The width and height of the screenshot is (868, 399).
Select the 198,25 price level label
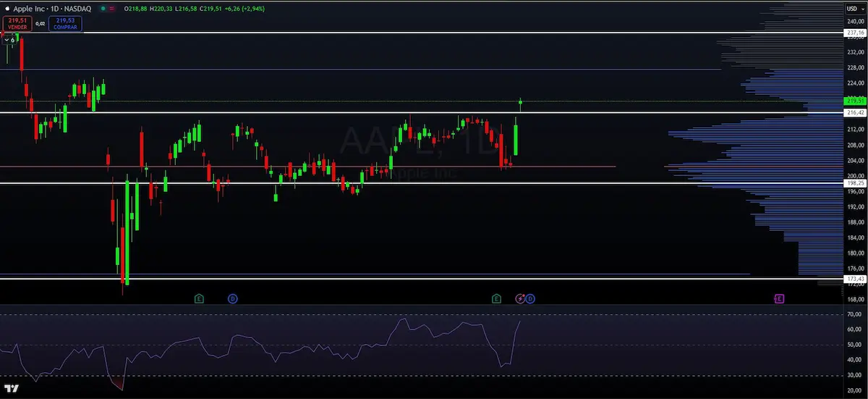(854, 183)
